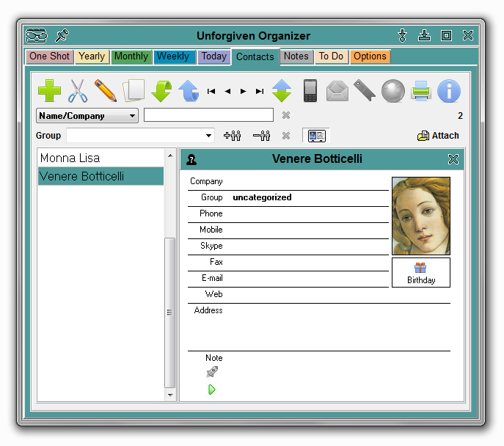Select Monna Lisa in contact list
Viewport: 504px width, 446px height.
101,158
